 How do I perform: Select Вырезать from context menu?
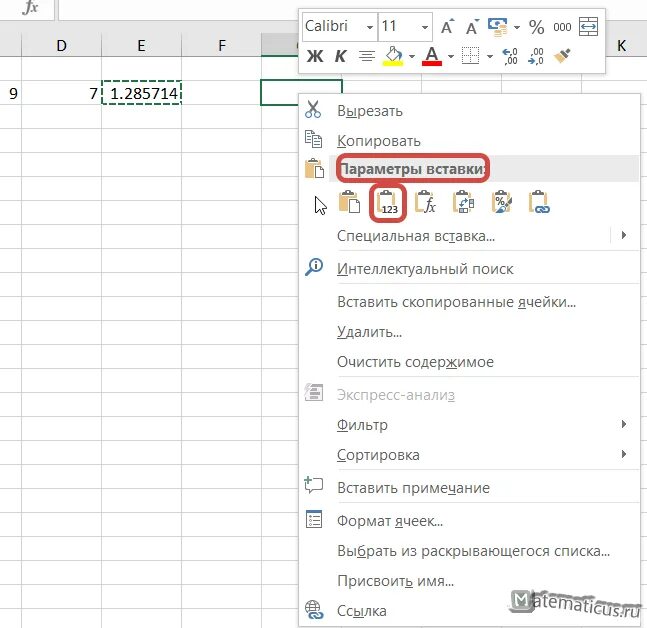tap(370, 111)
